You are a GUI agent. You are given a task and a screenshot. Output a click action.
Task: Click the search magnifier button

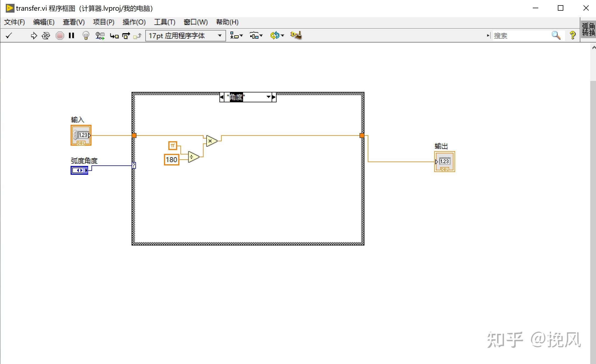pos(556,35)
